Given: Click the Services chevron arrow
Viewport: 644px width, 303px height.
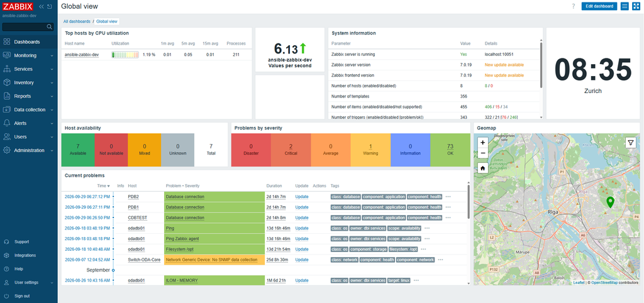Looking at the screenshot, I should click(x=52, y=69).
